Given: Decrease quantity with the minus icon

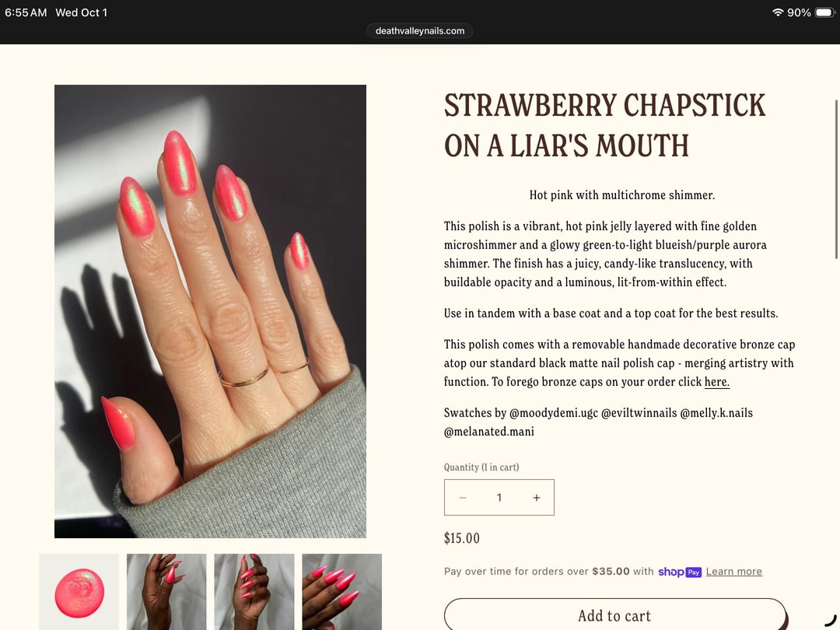Looking at the screenshot, I should [x=462, y=498].
